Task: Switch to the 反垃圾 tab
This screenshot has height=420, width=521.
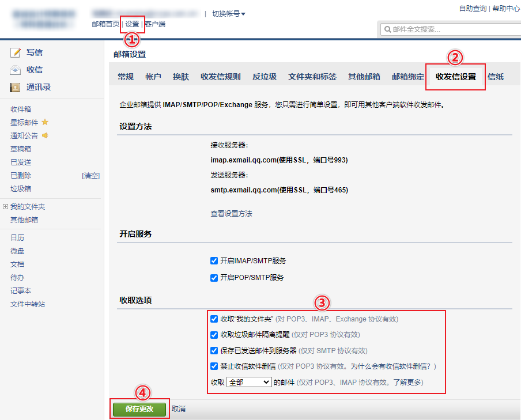Action: tap(264, 77)
